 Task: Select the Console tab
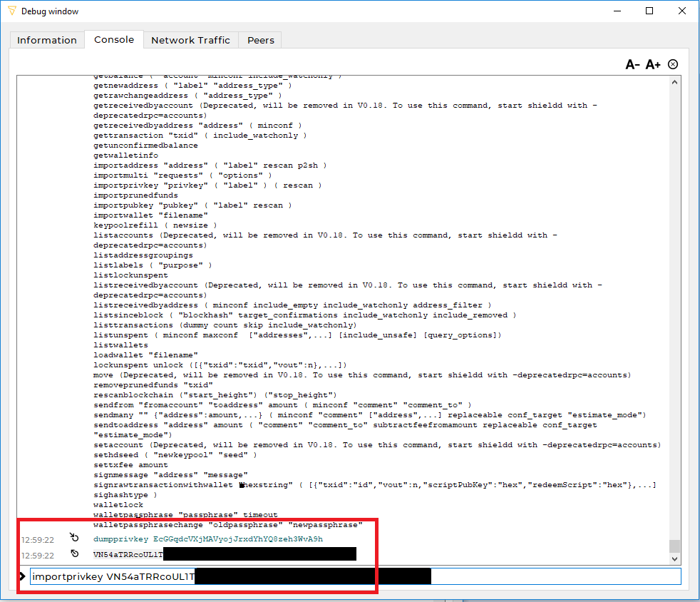[x=114, y=40]
